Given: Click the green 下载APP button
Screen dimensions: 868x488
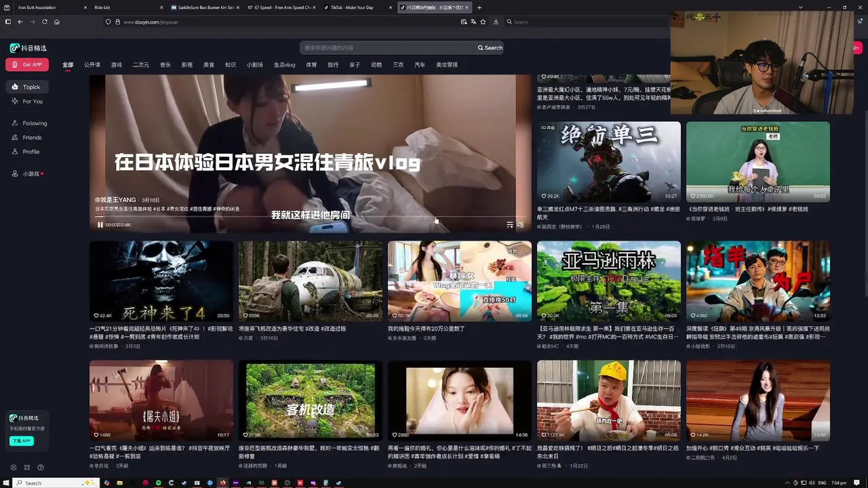Looking at the screenshot, I should tap(21, 441).
